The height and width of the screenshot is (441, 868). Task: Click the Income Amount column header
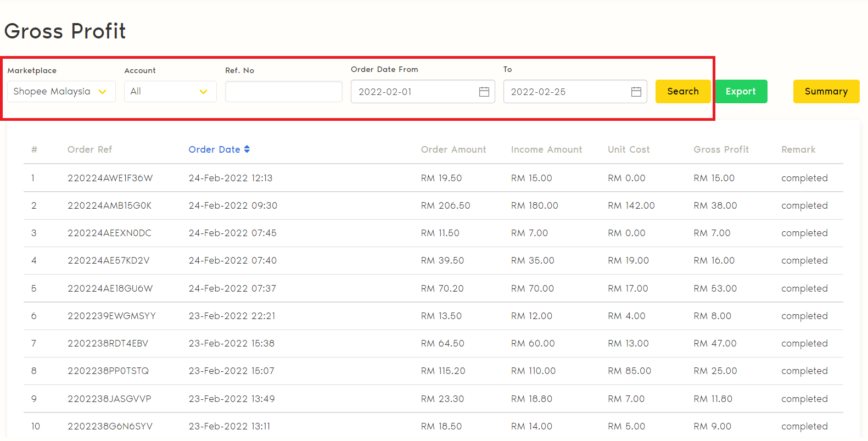tap(546, 149)
